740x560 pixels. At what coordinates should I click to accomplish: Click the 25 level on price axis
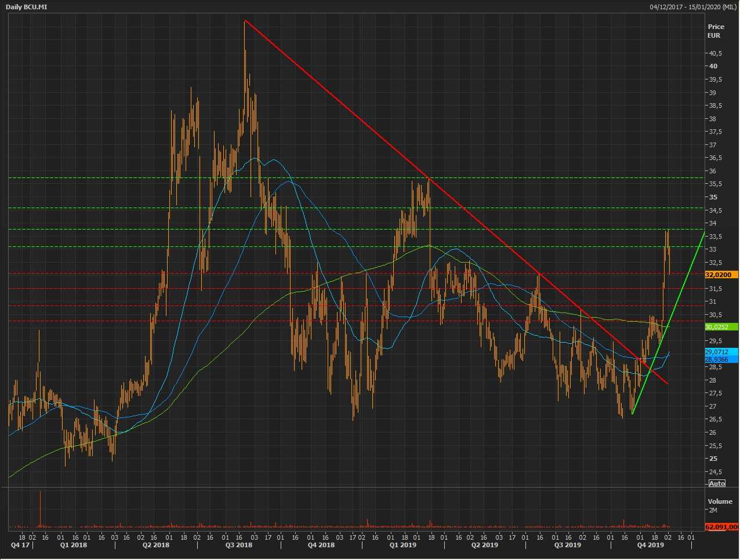tap(713, 459)
